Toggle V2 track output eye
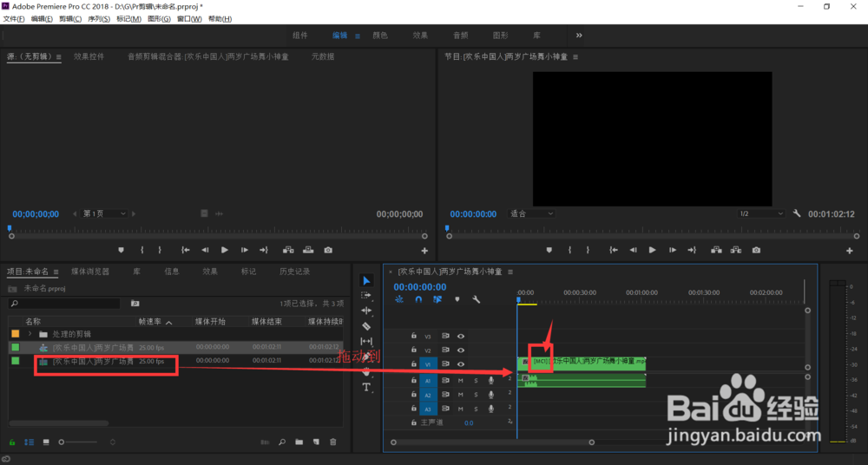This screenshot has height=465, width=868. (461, 350)
